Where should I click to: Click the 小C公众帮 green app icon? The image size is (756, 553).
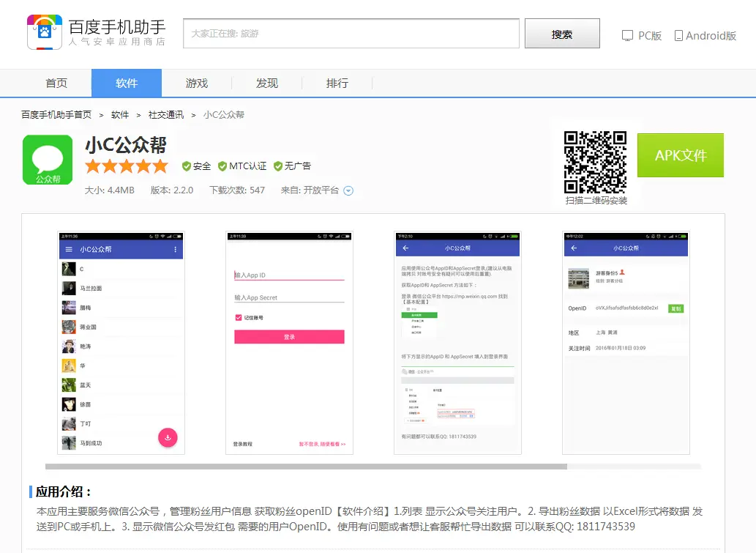tap(48, 160)
